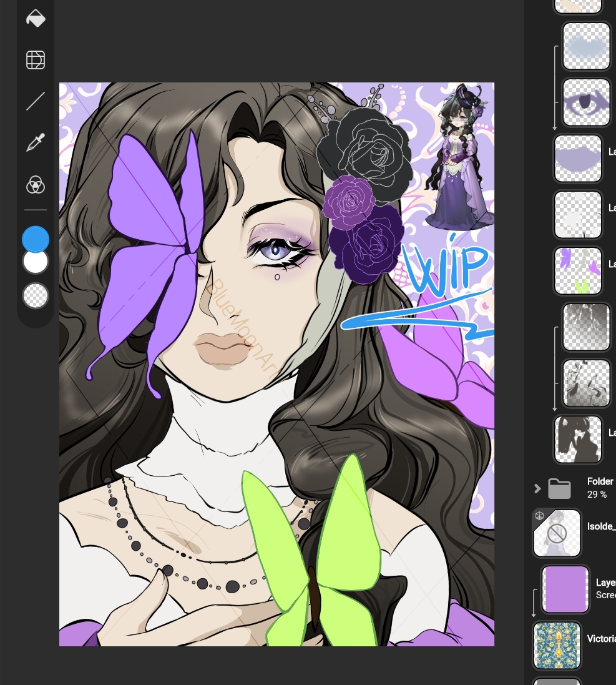
Task: Open the blue primary color swatch
Action: pyautogui.click(x=36, y=239)
